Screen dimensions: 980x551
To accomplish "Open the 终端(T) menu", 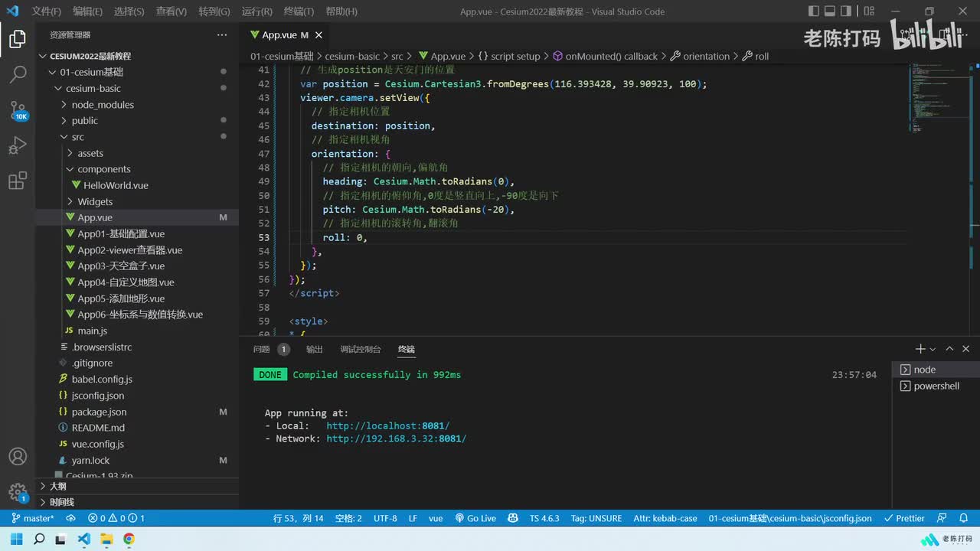I will pos(299,11).
